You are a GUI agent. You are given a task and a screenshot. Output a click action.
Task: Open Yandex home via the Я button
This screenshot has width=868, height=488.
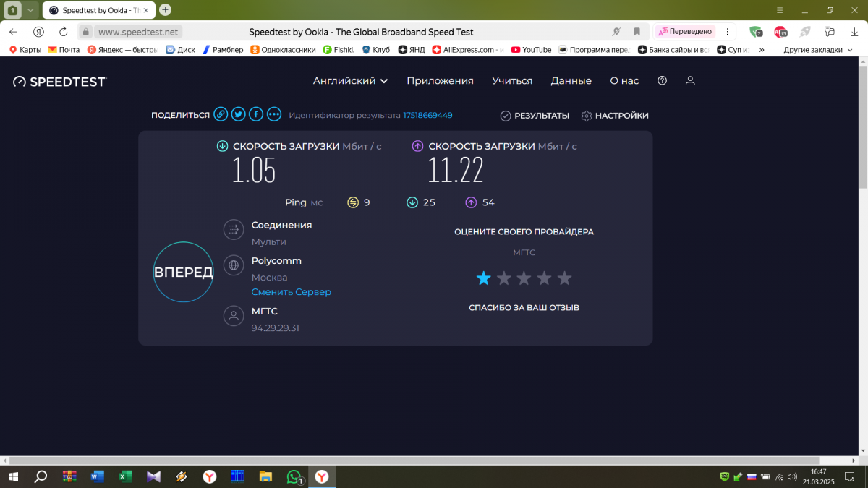coord(38,32)
